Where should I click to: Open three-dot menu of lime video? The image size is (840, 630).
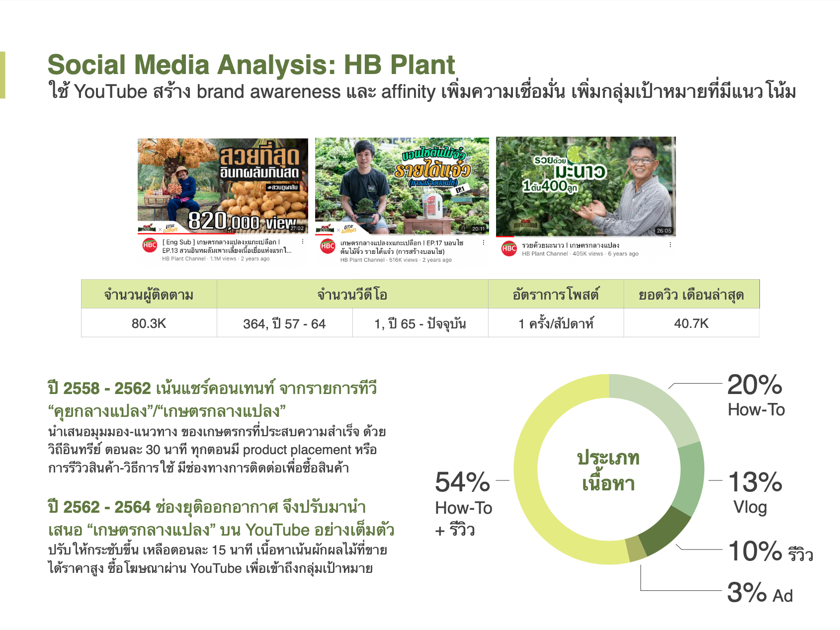coord(670,245)
